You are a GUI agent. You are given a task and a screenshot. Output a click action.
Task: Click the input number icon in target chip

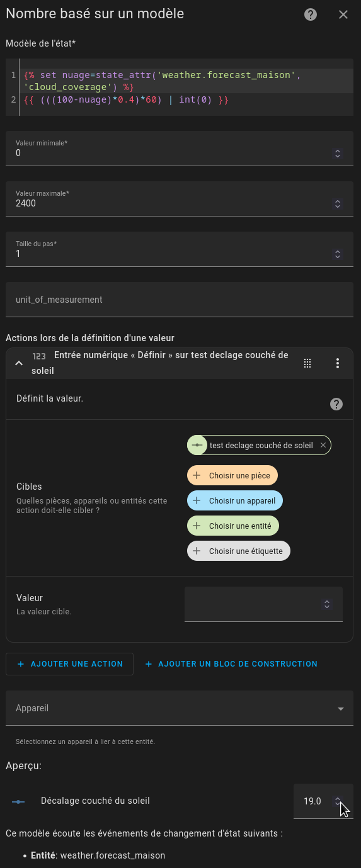(x=197, y=445)
